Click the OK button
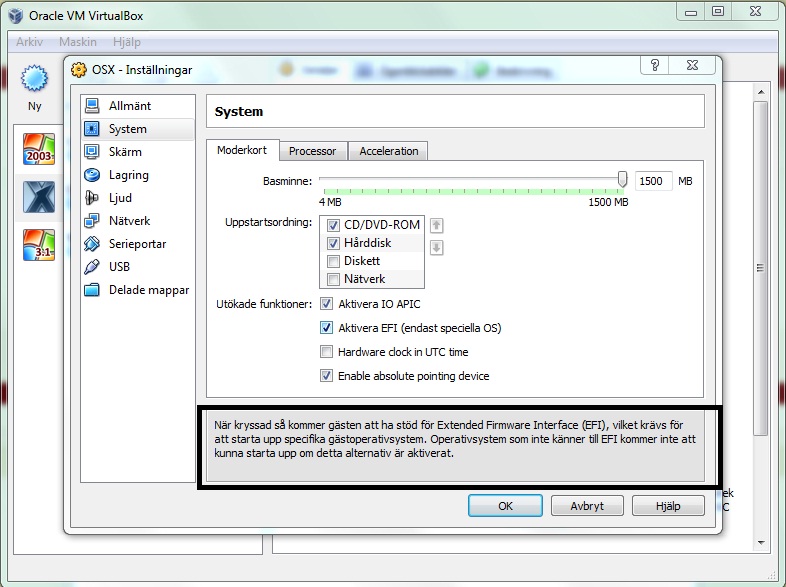 pyautogui.click(x=505, y=506)
